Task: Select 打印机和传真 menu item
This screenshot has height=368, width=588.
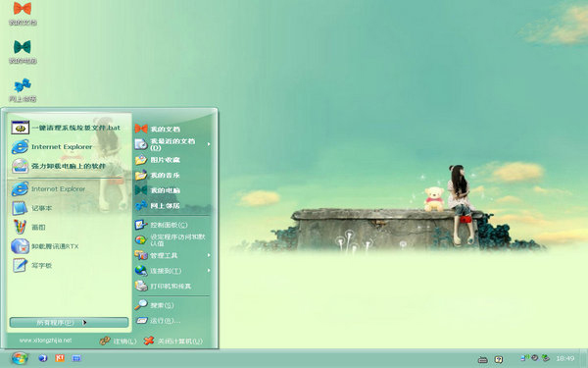Action: point(172,287)
